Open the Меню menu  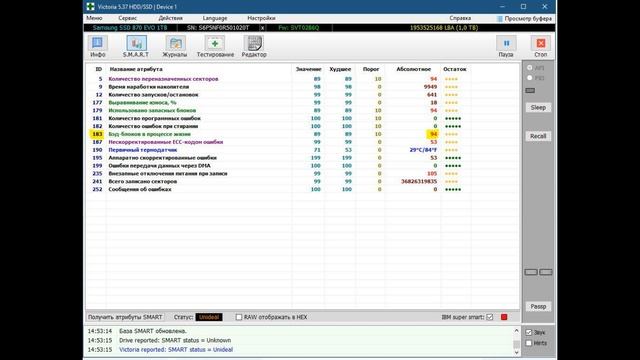click(94, 18)
